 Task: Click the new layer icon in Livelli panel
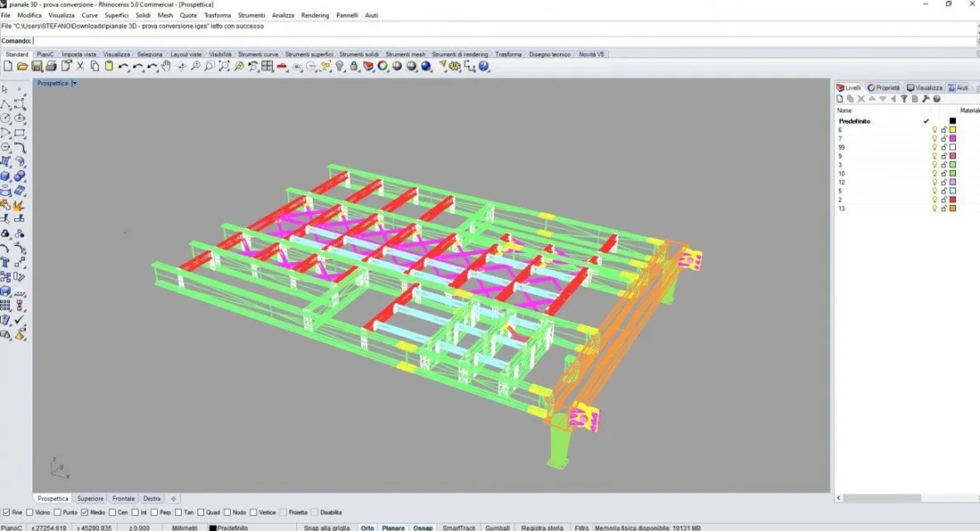(x=840, y=99)
